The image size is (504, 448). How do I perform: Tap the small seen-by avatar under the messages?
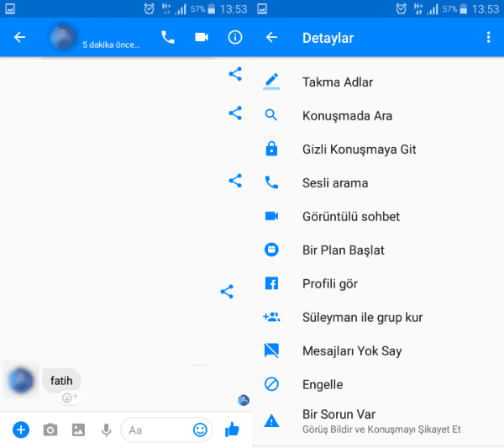coord(244,400)
